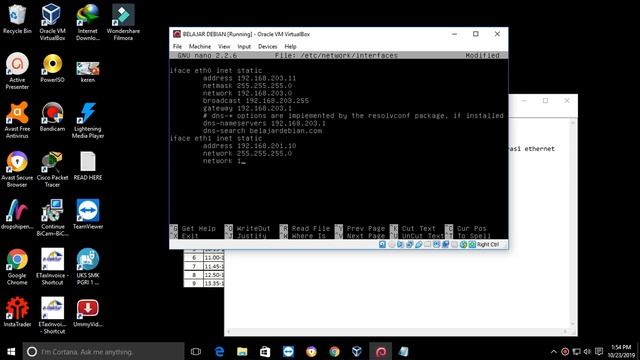
Task: Select the upper ETaxInvoice Shortcut desktop icon
Action: point(52,267)
